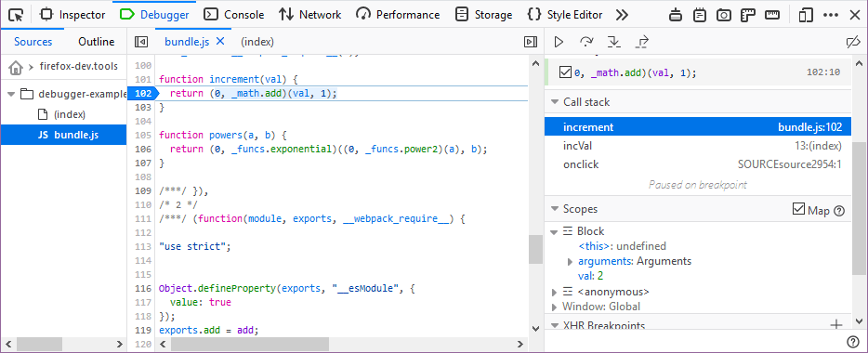Toggle paint flashing icon
868x353 pixels.
pyautogui.click(x=676, y=15)
